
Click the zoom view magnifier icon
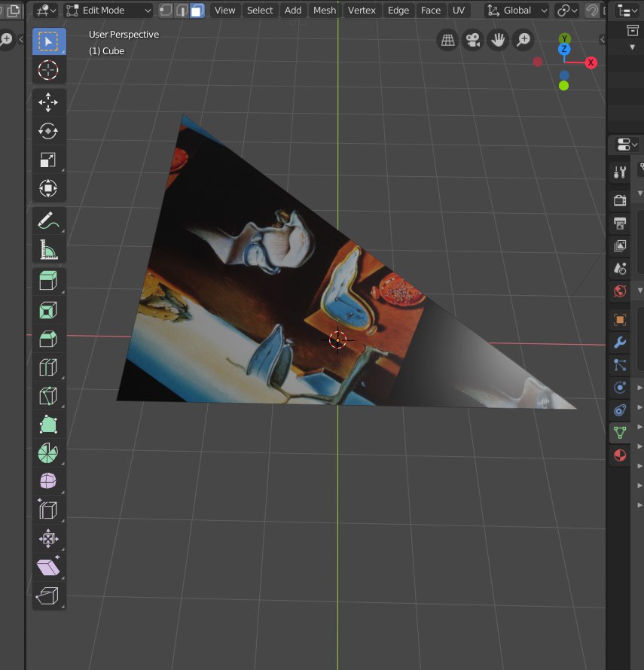coord(523,40)
